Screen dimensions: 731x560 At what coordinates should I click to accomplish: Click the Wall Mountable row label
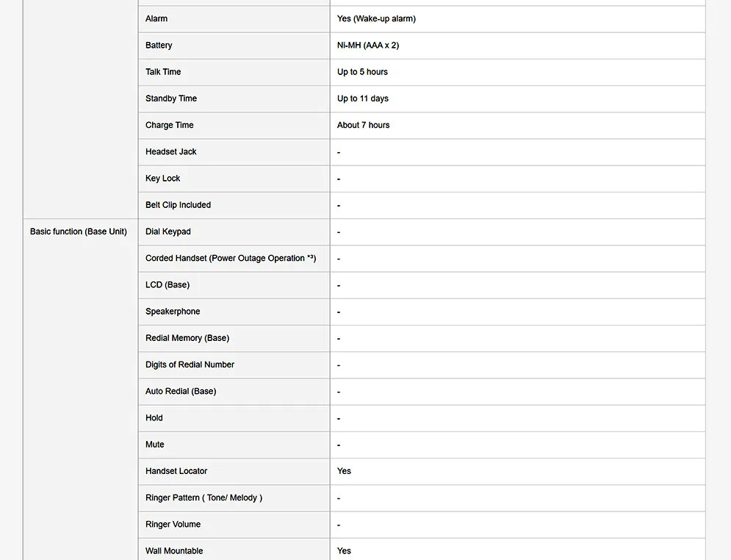pyautogui.click(x=174, y=550)
